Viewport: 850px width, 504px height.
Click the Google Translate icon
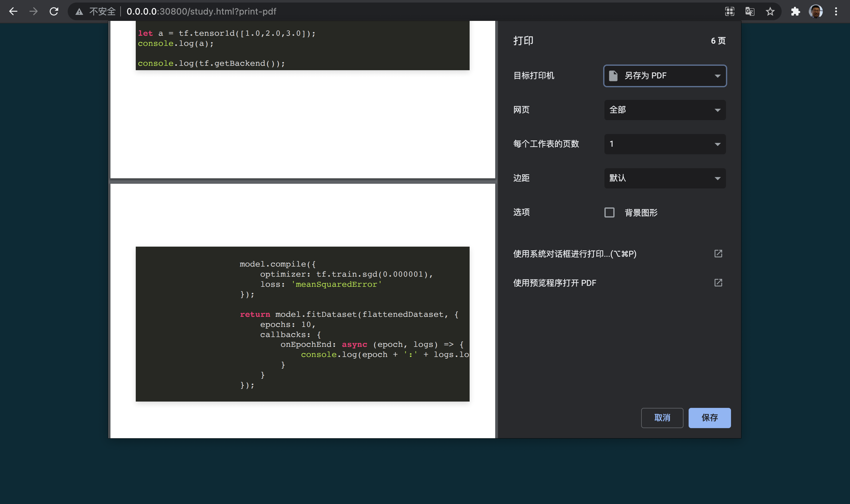(750, 12)
